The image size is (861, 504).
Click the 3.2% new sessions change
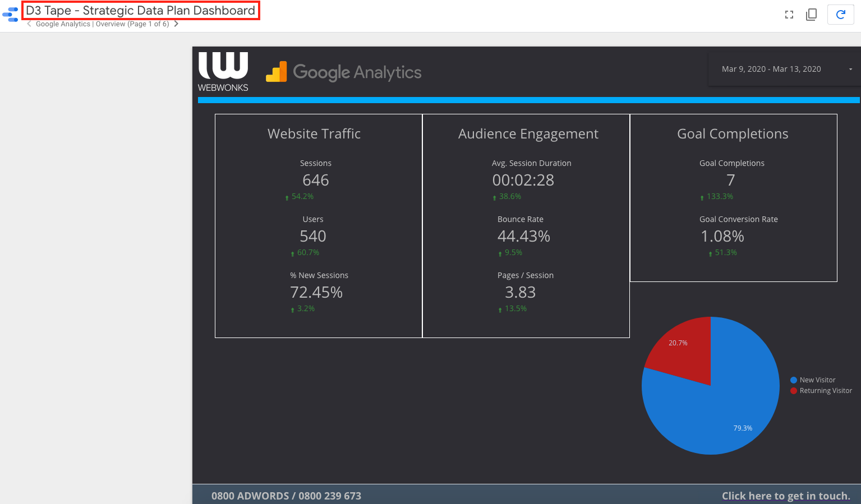pyautogui.click(x=302, y=309)
